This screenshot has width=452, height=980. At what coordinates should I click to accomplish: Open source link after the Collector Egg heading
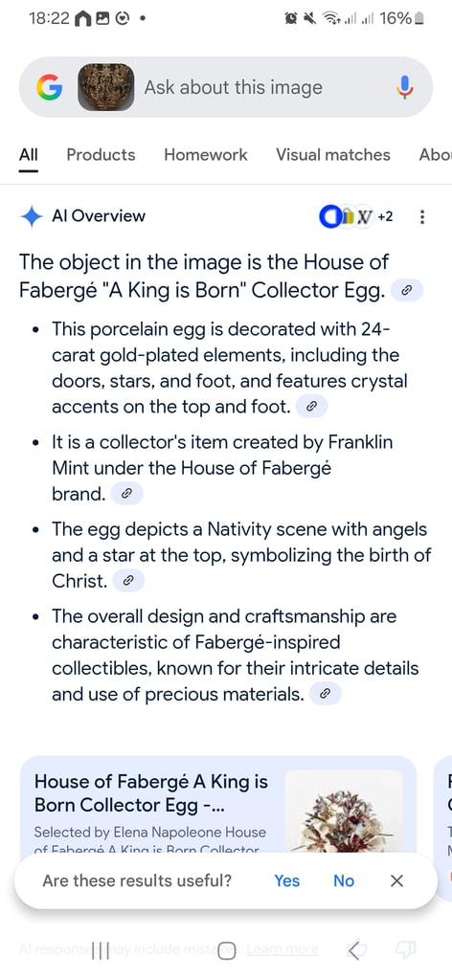click(x=407, y=291)
